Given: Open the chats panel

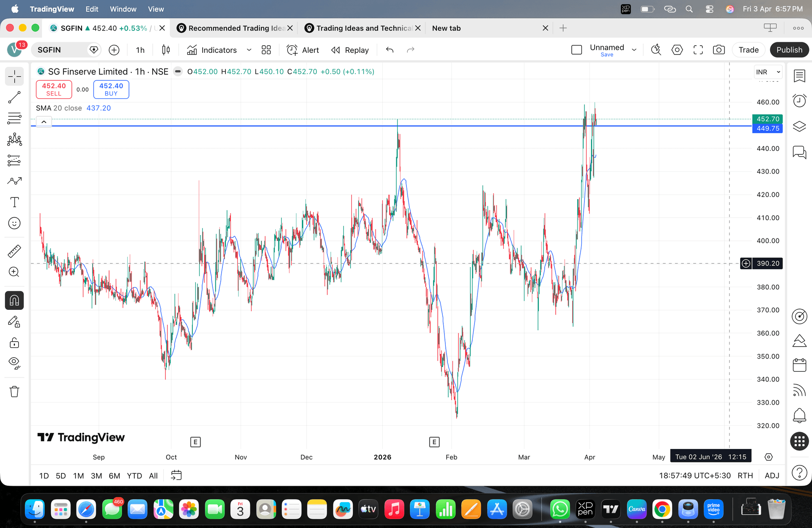Looking at the screenshot, I should 799,152.
